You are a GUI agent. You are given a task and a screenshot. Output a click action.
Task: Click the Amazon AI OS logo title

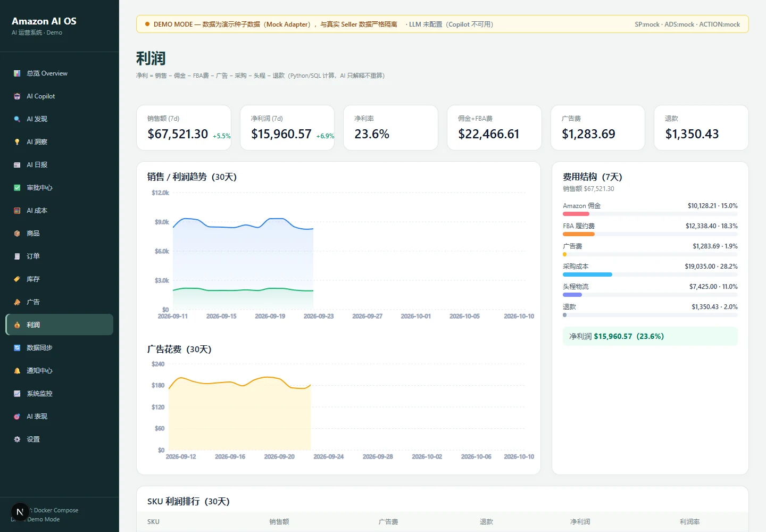coord(44,21)
